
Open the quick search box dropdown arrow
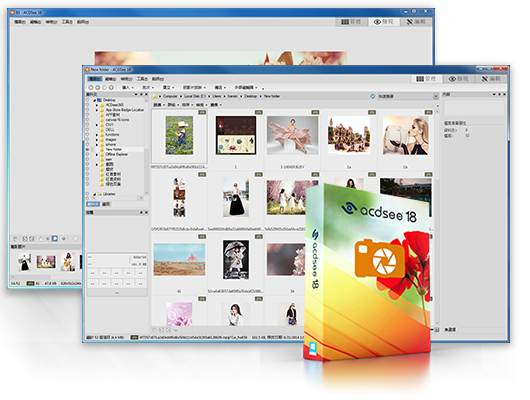click(x=436, y=97)
